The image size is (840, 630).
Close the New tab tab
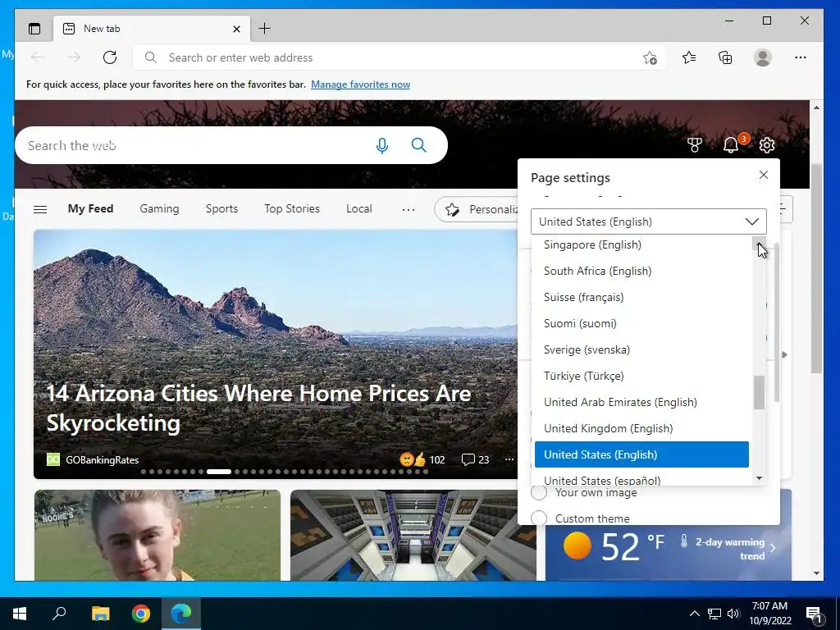coord(236,29)
